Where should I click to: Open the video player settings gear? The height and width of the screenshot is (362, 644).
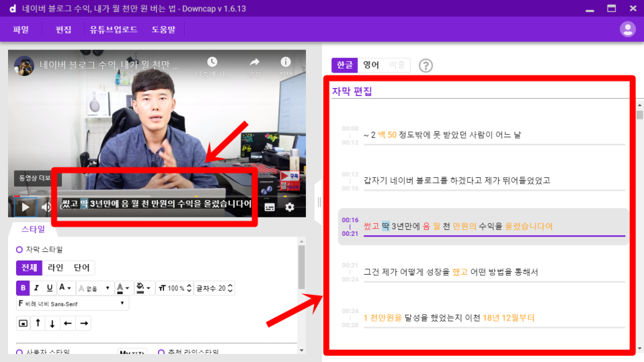pos(289,207)
